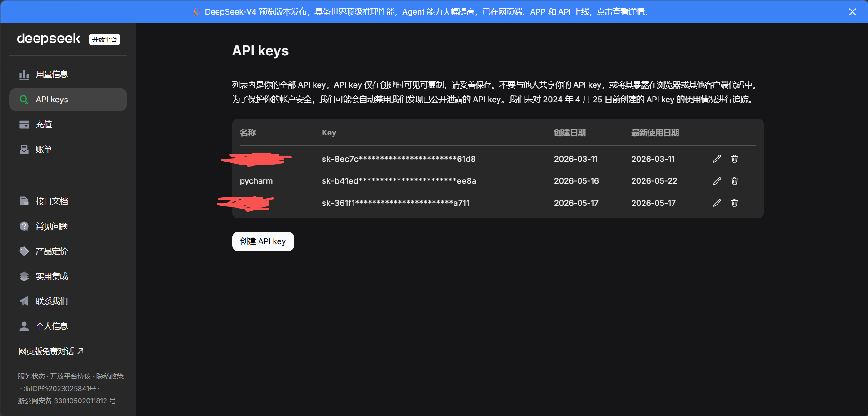Click the billing receipt icon
Image resolution: width=868 pixels, height=416 pixels.
point(24,150)
